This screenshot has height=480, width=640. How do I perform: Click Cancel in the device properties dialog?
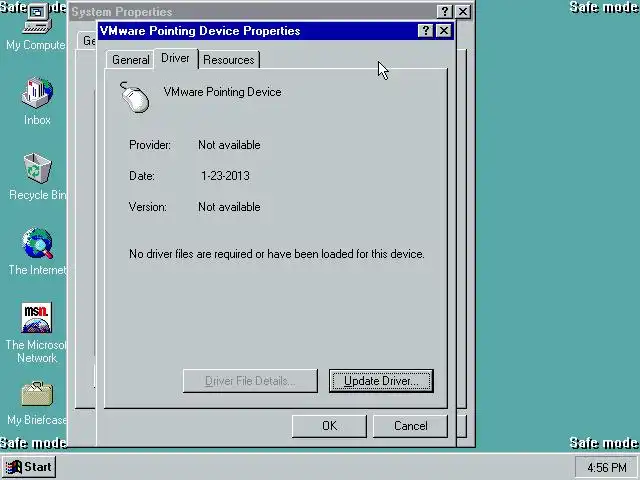[410, 426]
